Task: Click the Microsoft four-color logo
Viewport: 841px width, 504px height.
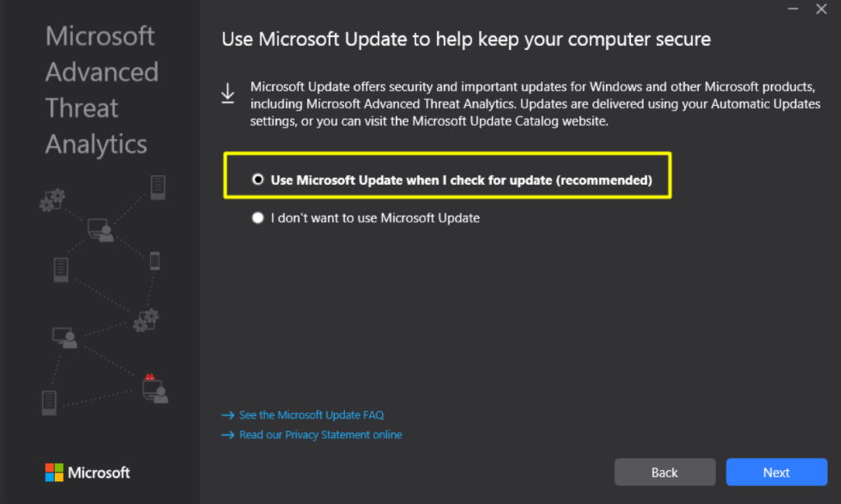Action: click(54, 472)
